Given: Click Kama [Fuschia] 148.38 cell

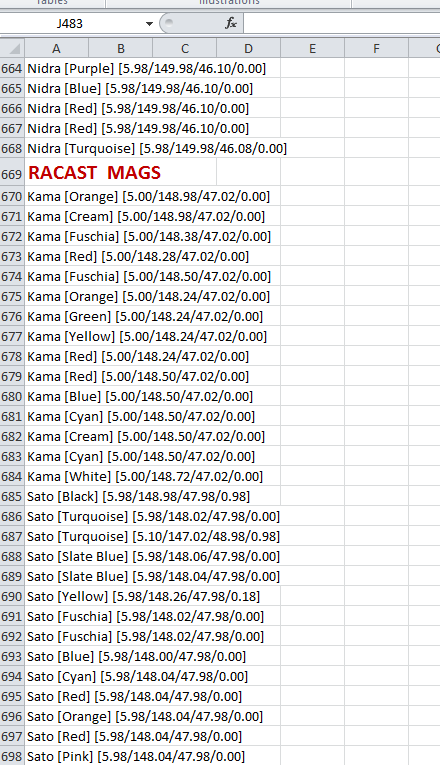Looking at the screenshot, I should coord(149,237).
